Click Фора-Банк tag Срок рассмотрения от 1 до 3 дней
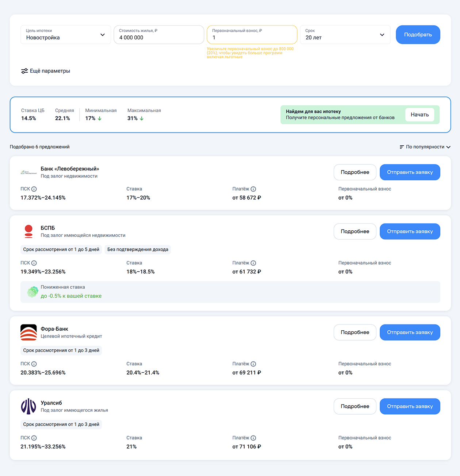 pyautogui.click(x=61, y=350)
